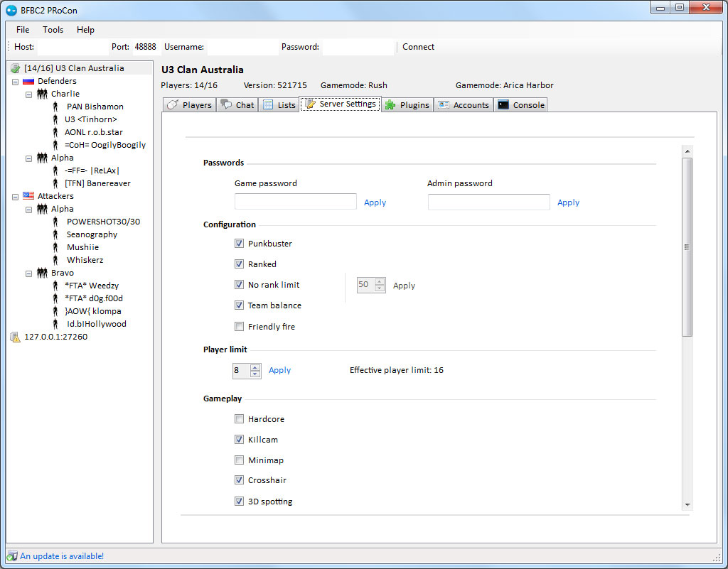The height and width of the screenshot is (569, 728).
Task: Click the Attackers team flag icon
Action: pos(28,195)
